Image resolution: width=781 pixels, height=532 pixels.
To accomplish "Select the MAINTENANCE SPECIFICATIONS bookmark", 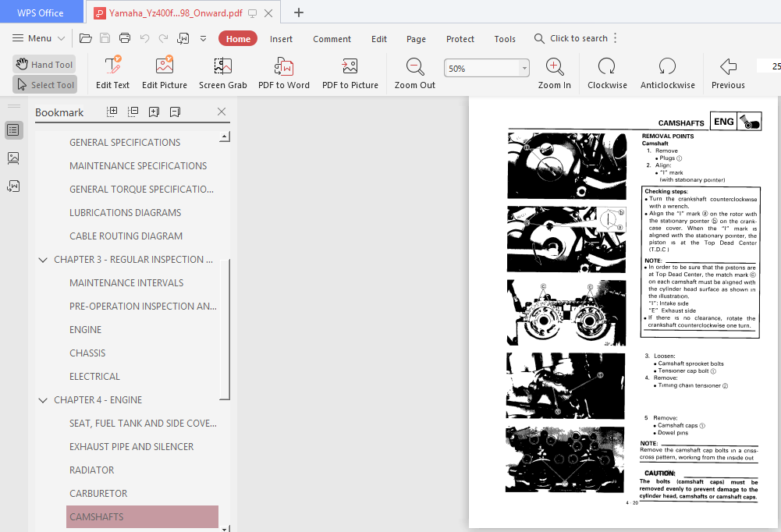I will pyautogui.click(x=138, y=166).
